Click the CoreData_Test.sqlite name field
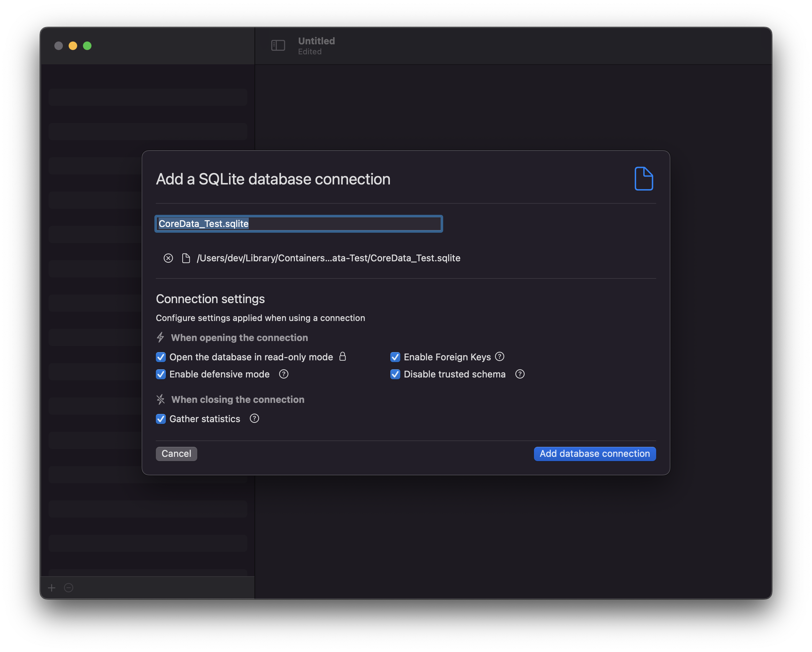Image resolution: width=812 pixels, height=652 pixels. [299, 224]
